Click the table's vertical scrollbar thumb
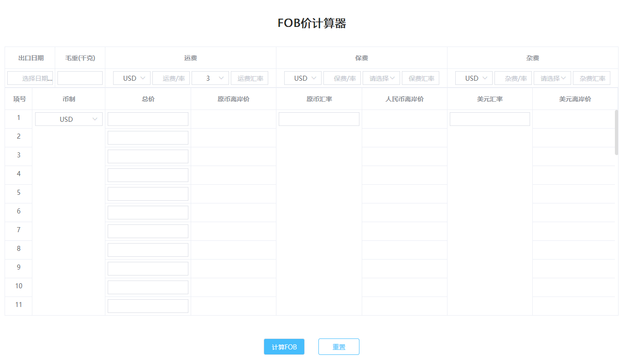This screenshot has height=364, width=619. click(617, 132)
